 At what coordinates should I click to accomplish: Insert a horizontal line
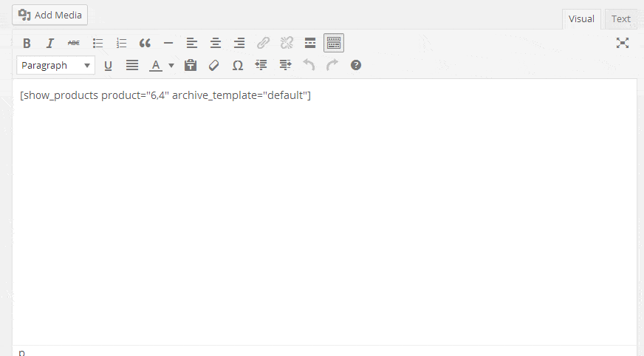click(168, 43)
